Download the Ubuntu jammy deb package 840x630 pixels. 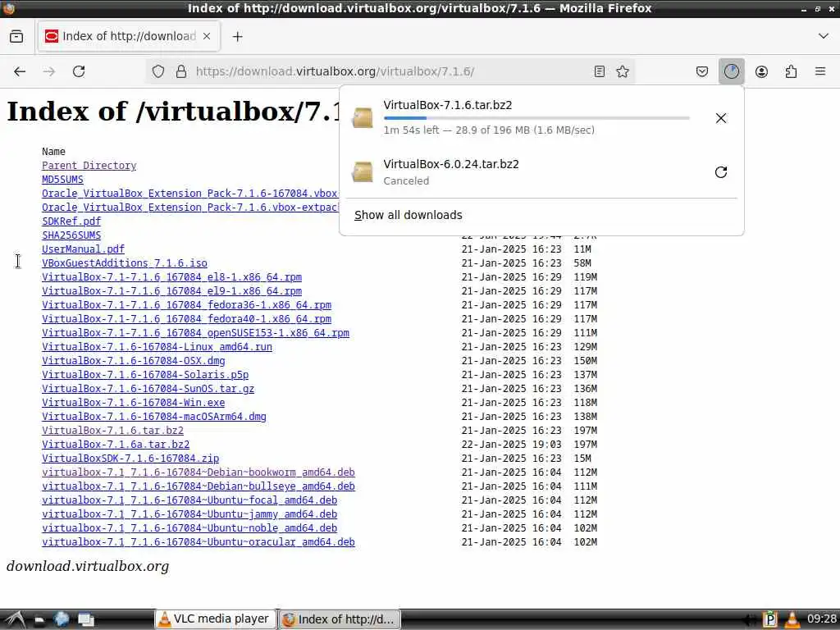(189, 514)
